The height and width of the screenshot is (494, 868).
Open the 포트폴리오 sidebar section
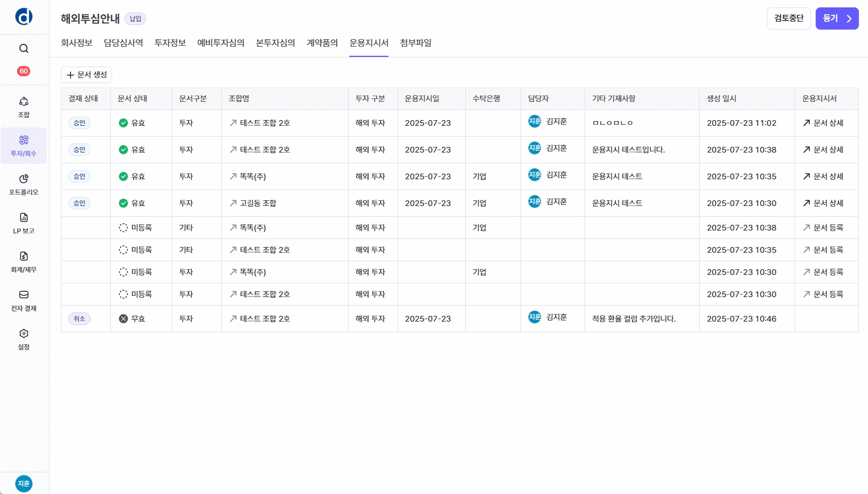point(24,184)
